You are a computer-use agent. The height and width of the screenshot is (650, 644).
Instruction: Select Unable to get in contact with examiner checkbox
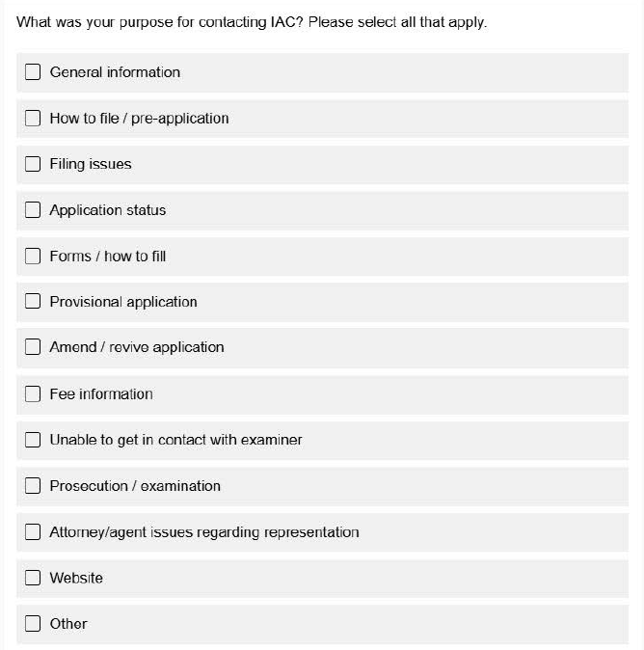(x=33, y=440)
